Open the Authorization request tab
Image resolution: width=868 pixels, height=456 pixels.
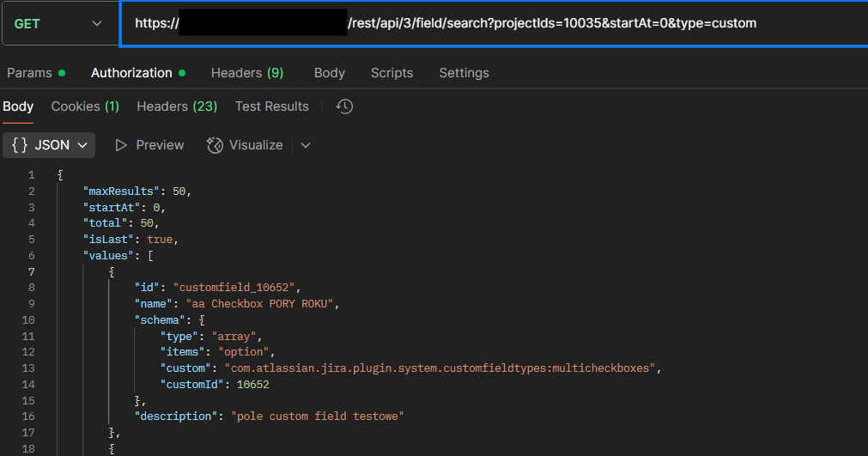point(131,73)
